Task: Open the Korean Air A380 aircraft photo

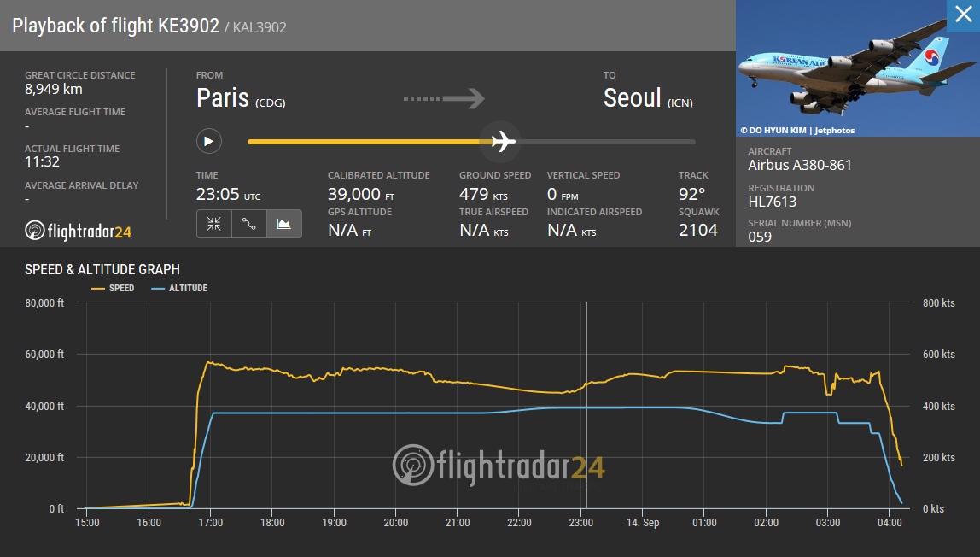Action: [857, 67]
